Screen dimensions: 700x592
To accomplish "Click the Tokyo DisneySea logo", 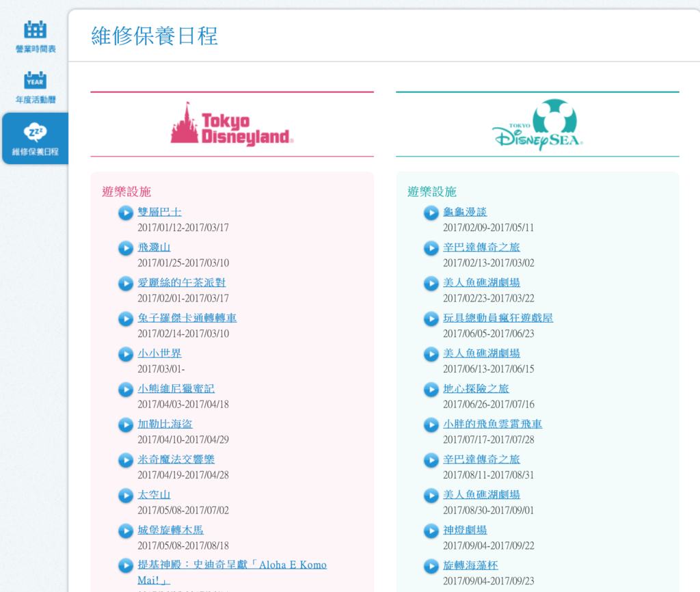I will [537, 125].
